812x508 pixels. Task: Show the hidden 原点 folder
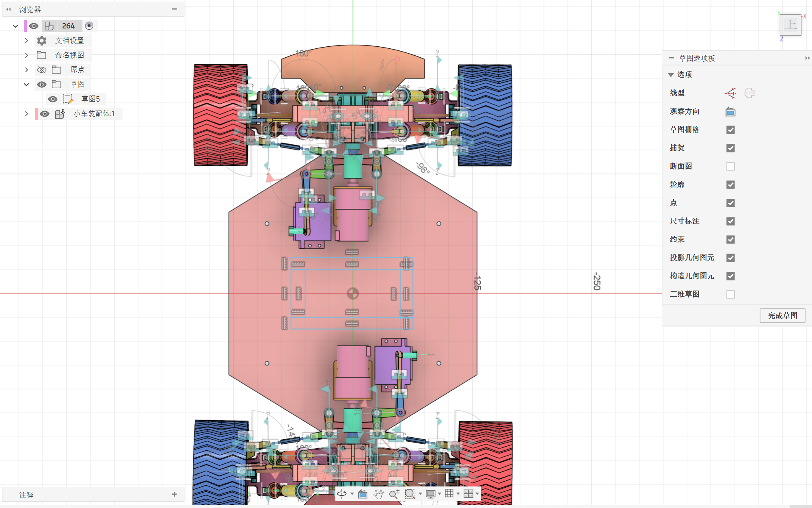tap(41, 70)
